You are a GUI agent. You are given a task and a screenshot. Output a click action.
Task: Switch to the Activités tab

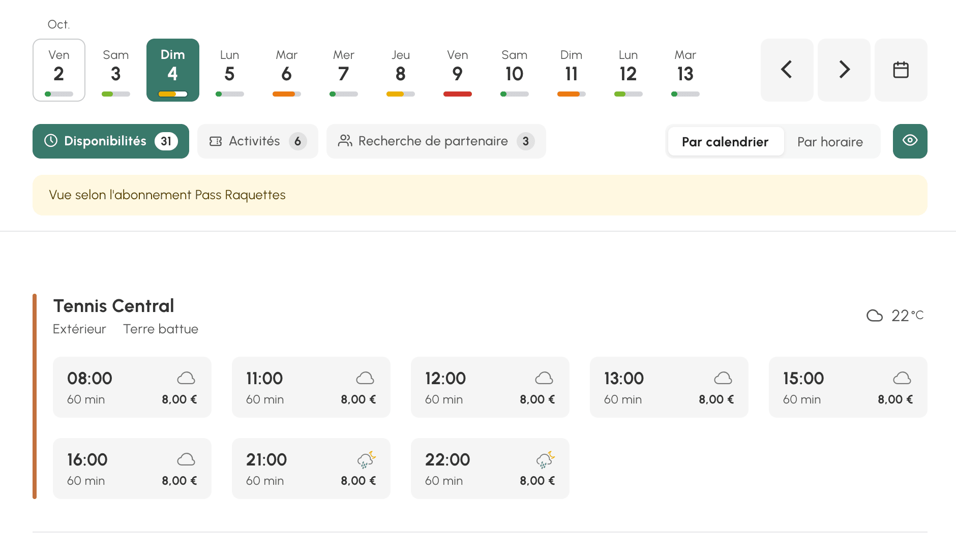[258, 141]
